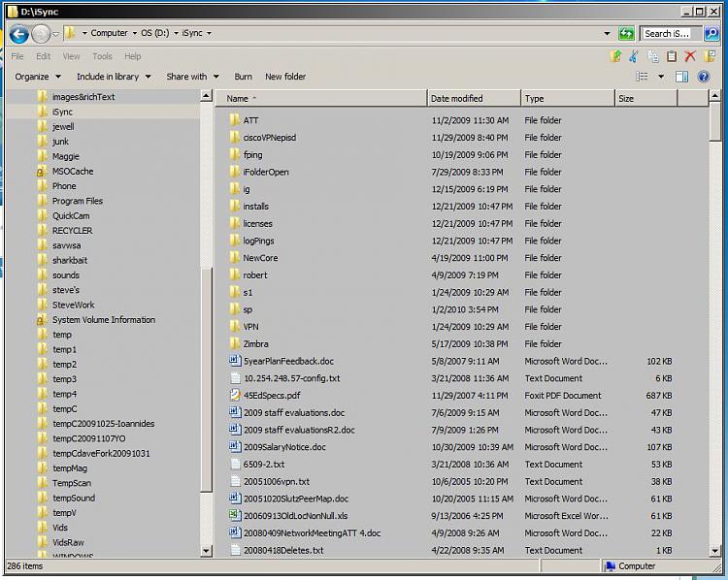Expand the view options dropdown arrow
This screenshot has height=580, width=728.
pos(661,77)
